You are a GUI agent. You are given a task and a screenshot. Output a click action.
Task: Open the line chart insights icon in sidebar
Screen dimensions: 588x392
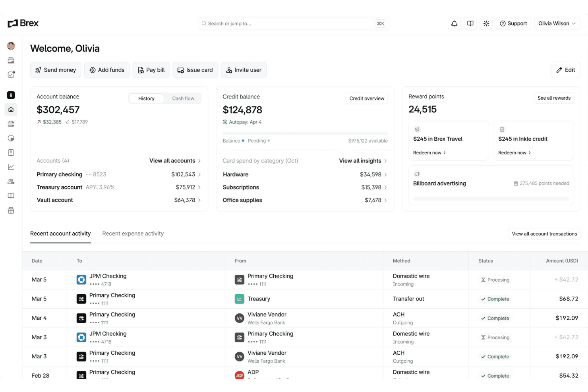[x=11, y=167]
